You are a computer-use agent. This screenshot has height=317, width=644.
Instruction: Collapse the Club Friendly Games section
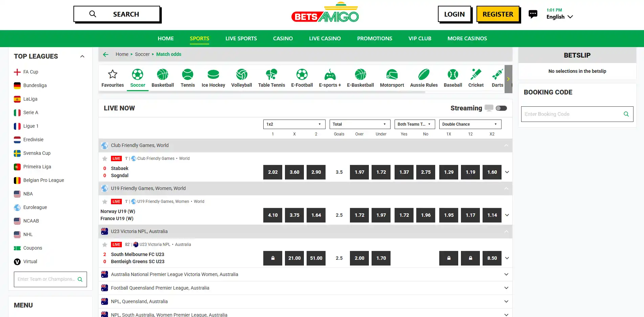pos(506,146)
